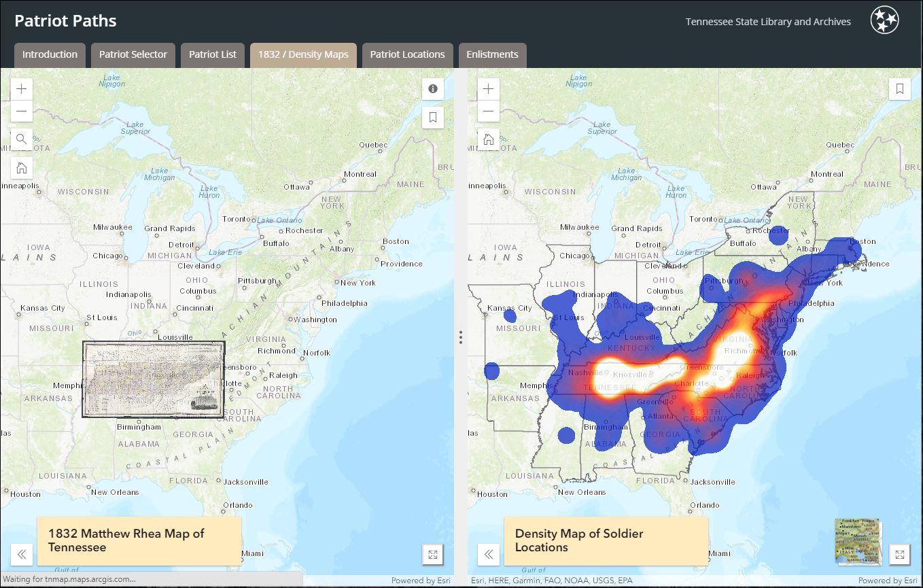Screen dimensions: 923x588
Task: Select the basemap thumbnail preview
Action: [856, 541]
